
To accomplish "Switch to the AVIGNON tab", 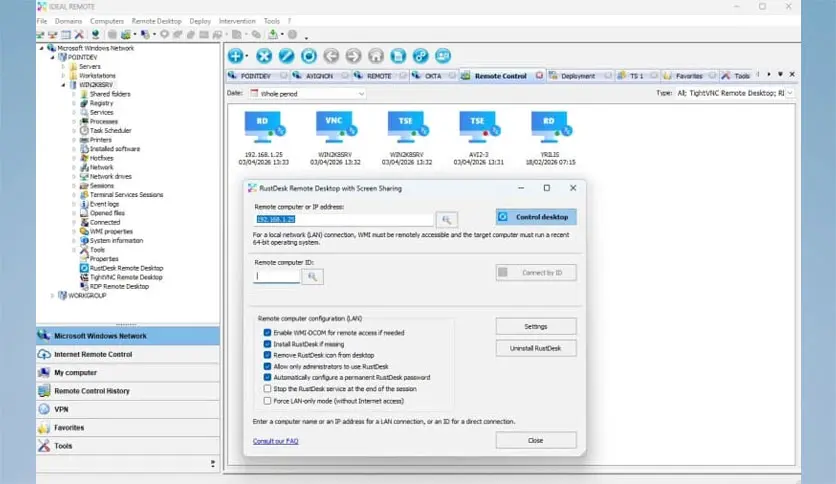I will tap(320, 76).
